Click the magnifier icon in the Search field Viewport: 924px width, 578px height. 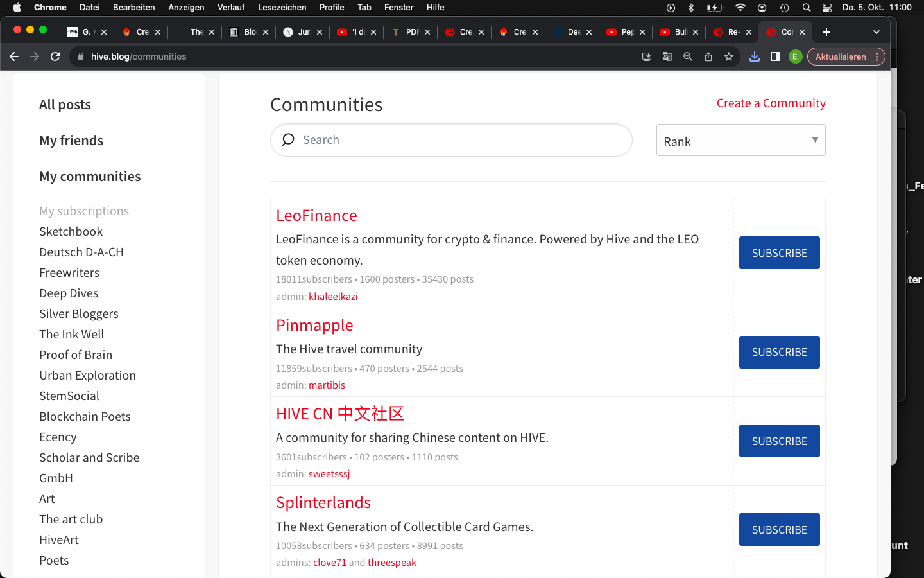[x=288, y=139]
